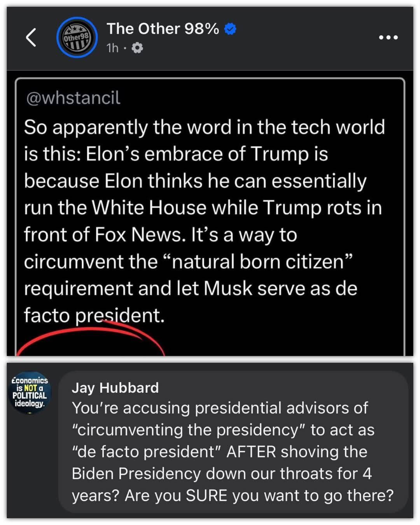Click the blue verified badge
The height and width of the screenshot is (525, 420).
pos(231,29)
